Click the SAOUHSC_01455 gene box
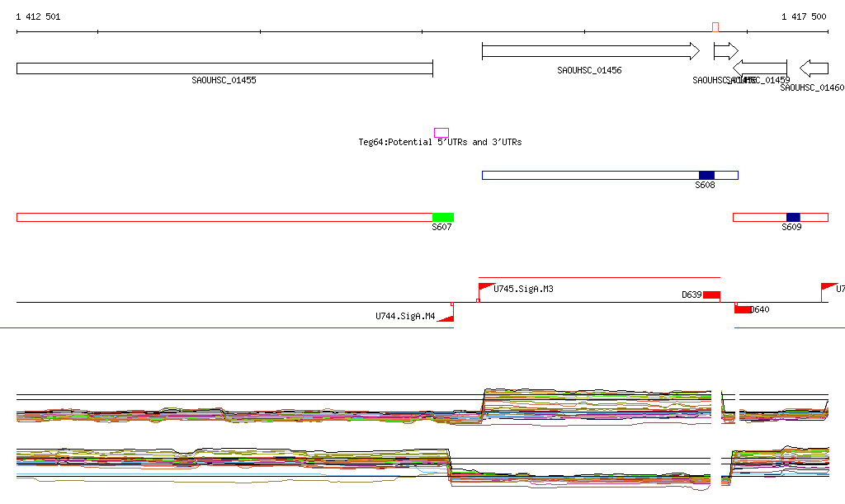This screenshot has width=845, height=504. pyautogui.click(x=224, y=68)
